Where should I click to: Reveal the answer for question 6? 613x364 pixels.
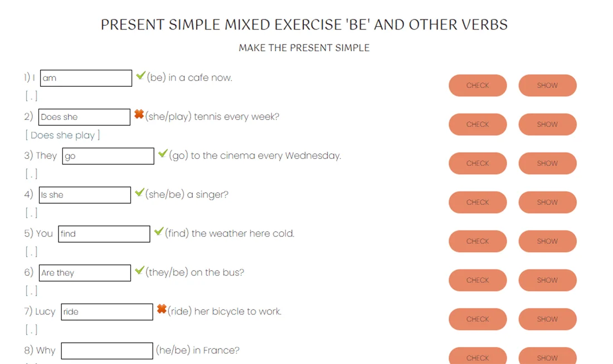(x=547, y=281)
